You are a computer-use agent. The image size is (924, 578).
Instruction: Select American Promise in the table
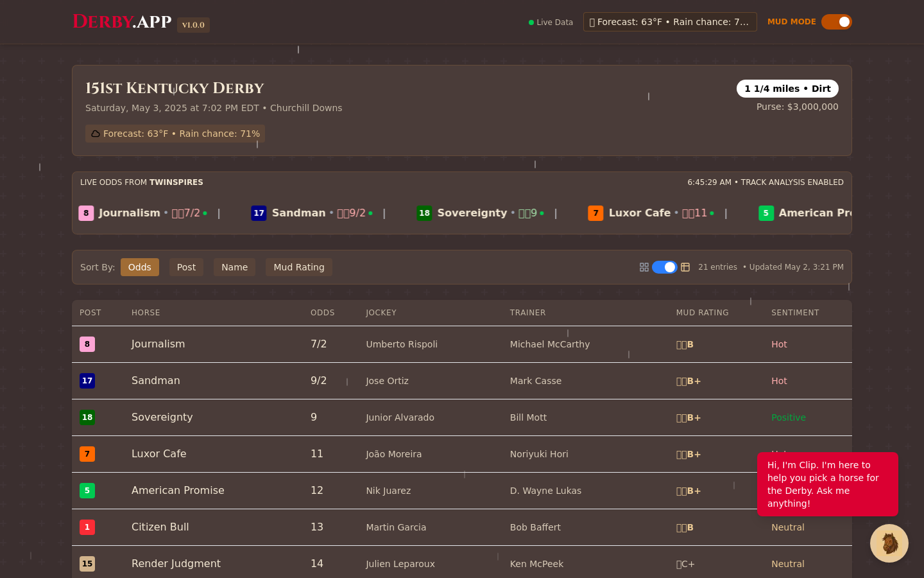pyautogui.click(x=178, y=491)
